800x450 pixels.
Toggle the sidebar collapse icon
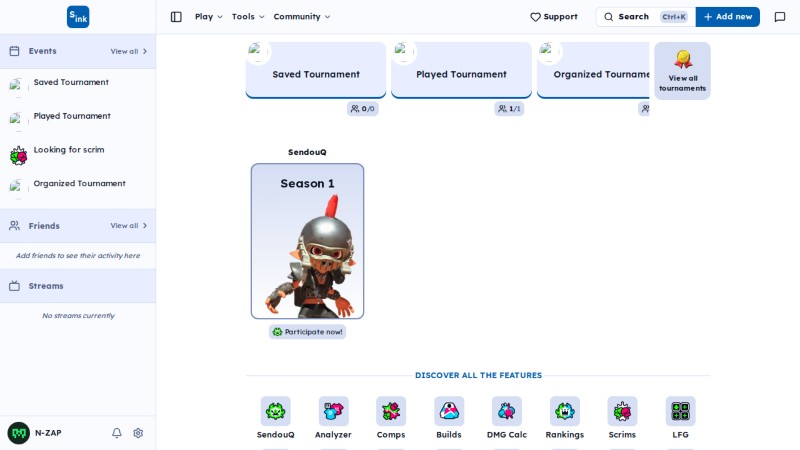pos(176,17)
